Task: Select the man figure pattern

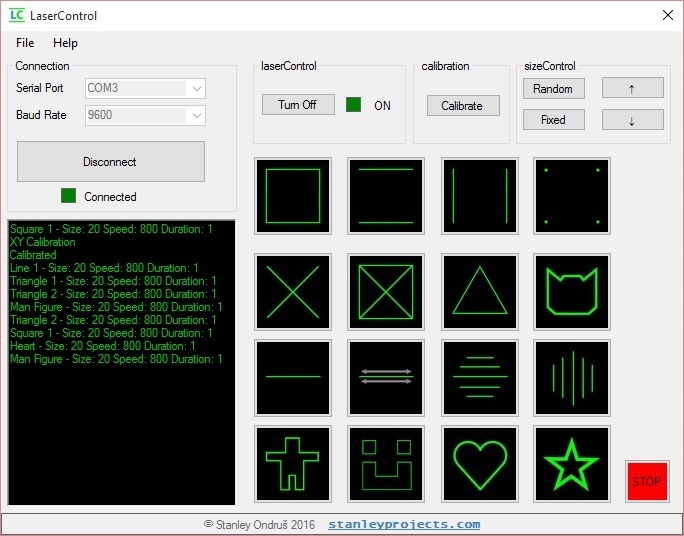Action: (293, 464)
